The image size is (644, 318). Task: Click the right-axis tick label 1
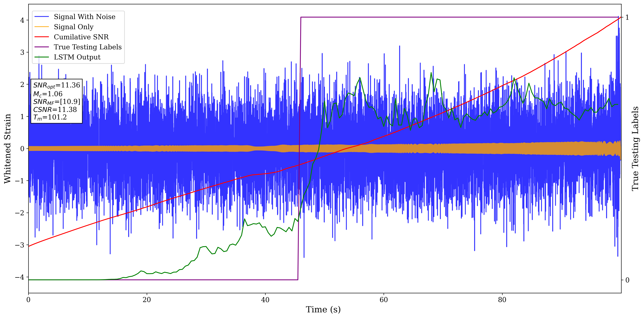(x=627, y=17)
